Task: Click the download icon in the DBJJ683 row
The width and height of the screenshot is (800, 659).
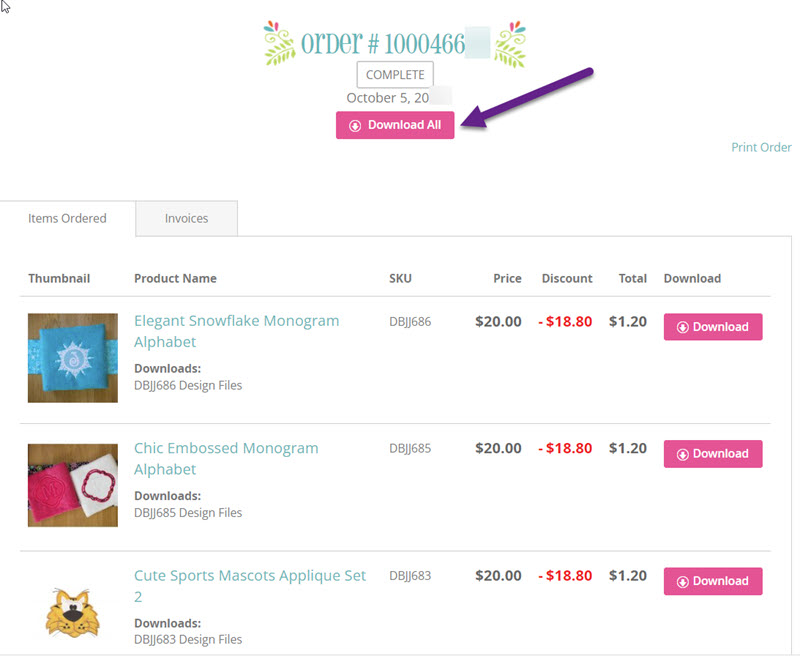Action: [683, 582]
